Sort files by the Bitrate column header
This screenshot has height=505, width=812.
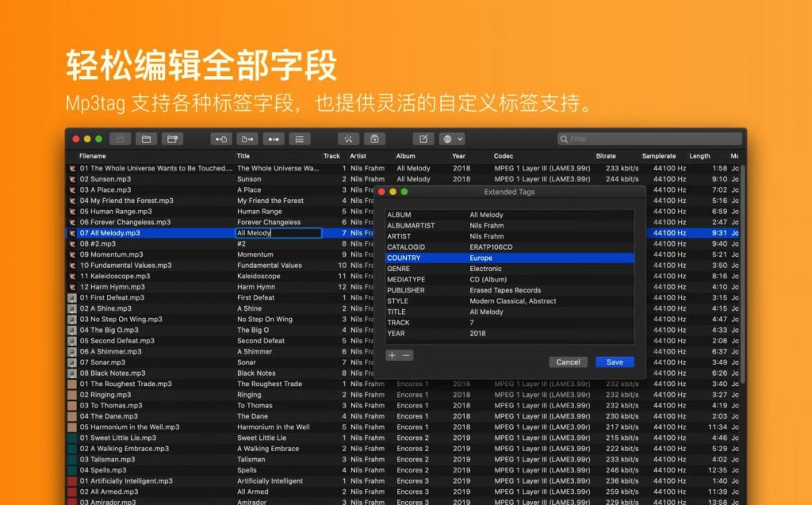pyautogui.click(x=606, y=155)
